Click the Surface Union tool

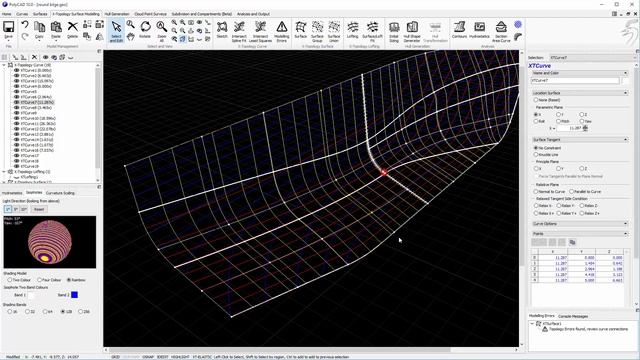(334, 27)
